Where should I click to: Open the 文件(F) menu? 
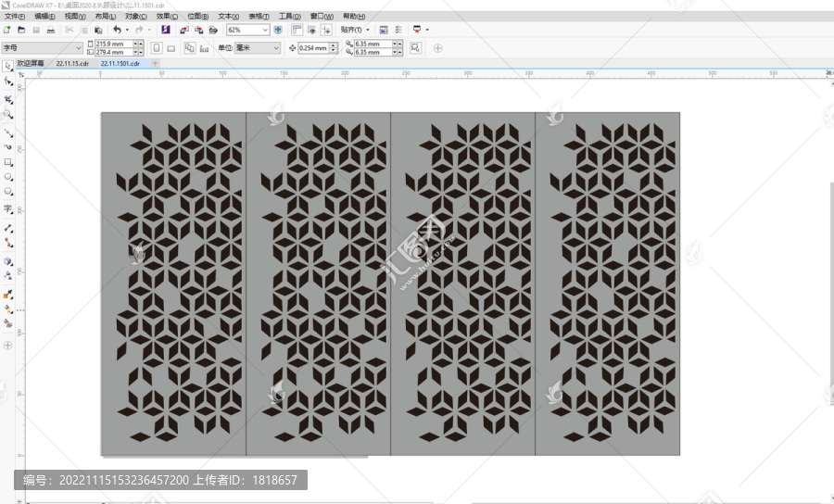click(14, 17)
